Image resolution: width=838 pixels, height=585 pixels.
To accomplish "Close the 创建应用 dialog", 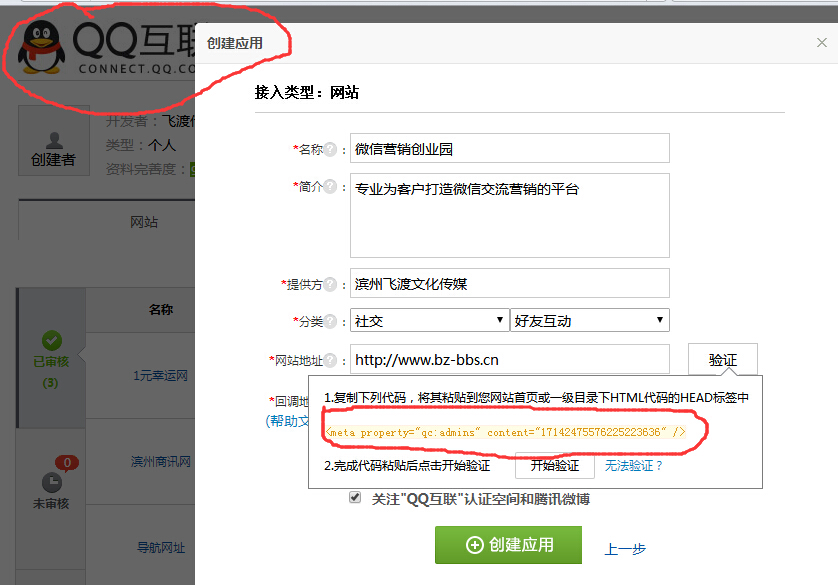I will [x=822, y=43].
